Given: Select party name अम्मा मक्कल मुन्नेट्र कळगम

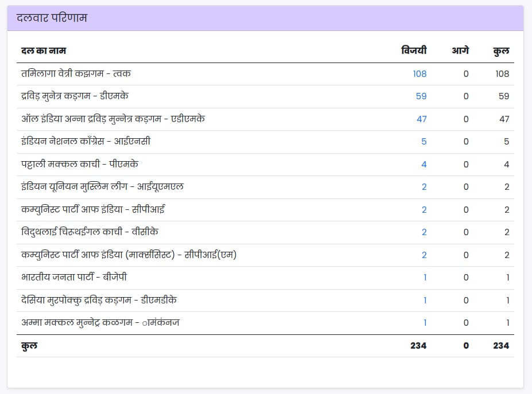Looking at the screenshot, I should click(77, 323).
